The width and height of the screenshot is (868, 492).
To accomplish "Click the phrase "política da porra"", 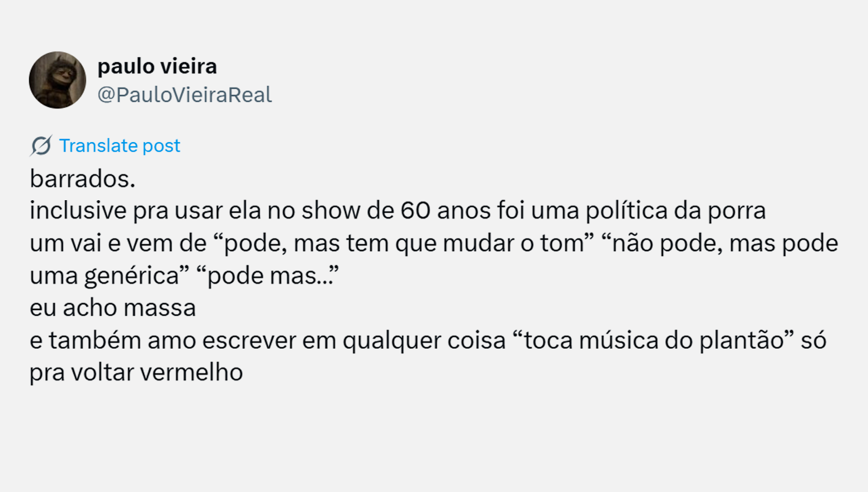I will coord(675,211).
